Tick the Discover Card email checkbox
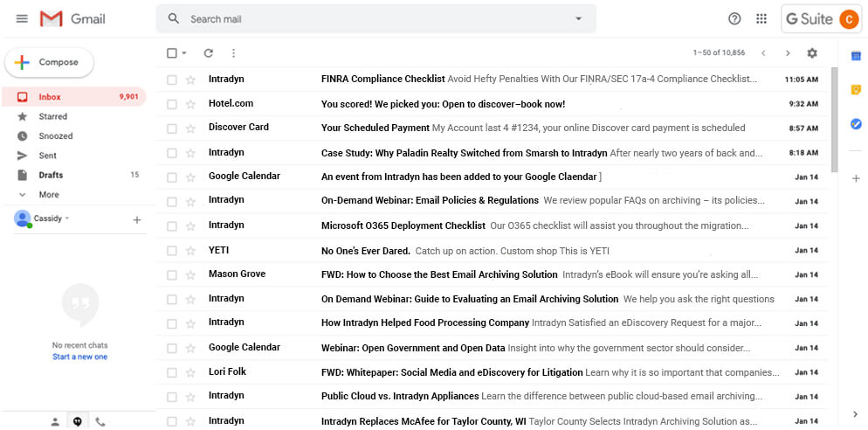The width and height of the screenshot is (868, 430). [172, 128]
